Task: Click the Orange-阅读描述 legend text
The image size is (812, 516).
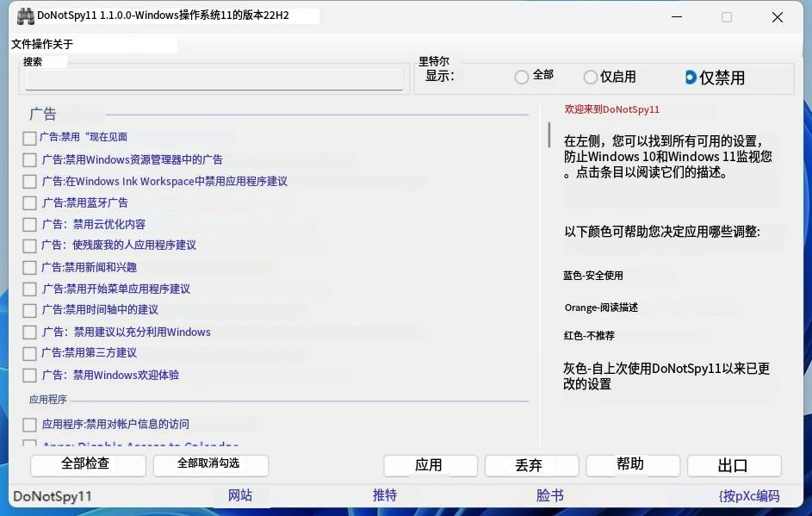Action: pyautogui.click(x=601, y=308)
